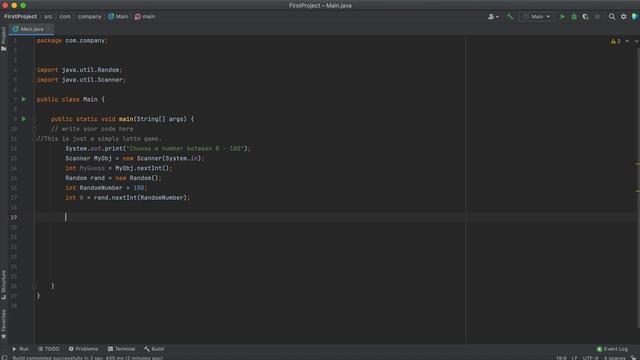Image resolution: width=640 pixels, height=360 pixels.
Task: Click the cursor position status entry
Action: [561, 358]
